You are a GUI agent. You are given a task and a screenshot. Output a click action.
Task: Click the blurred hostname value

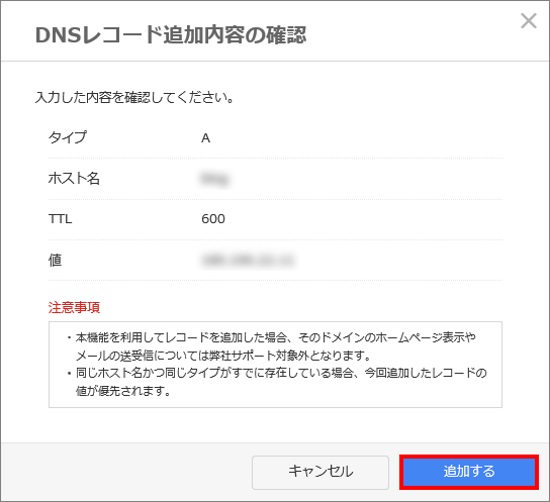215,179
